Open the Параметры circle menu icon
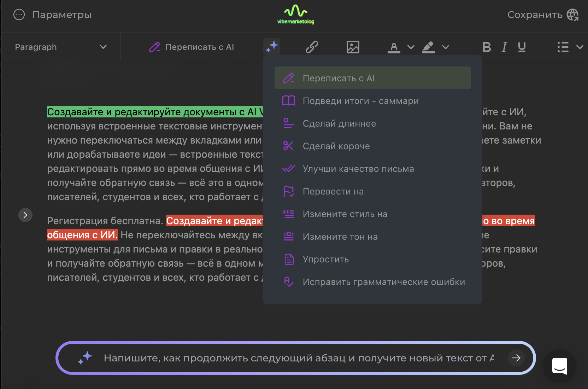 (x=19, y=15)
